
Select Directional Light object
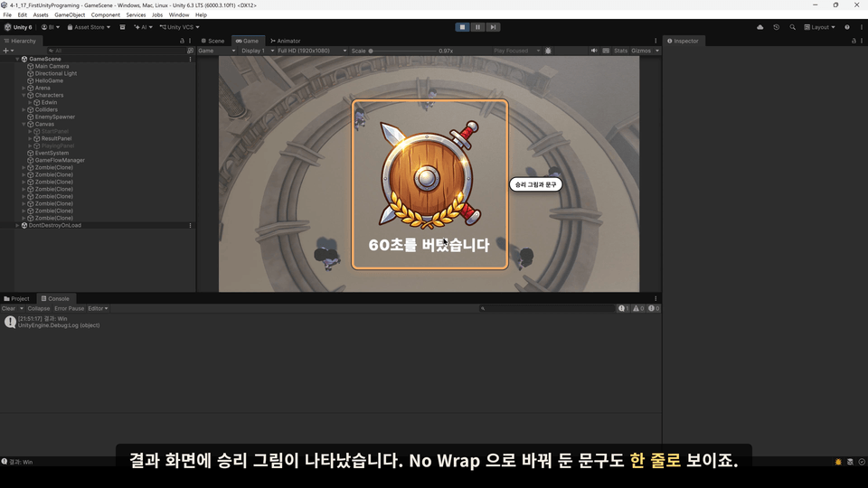(x=56, y=73)
